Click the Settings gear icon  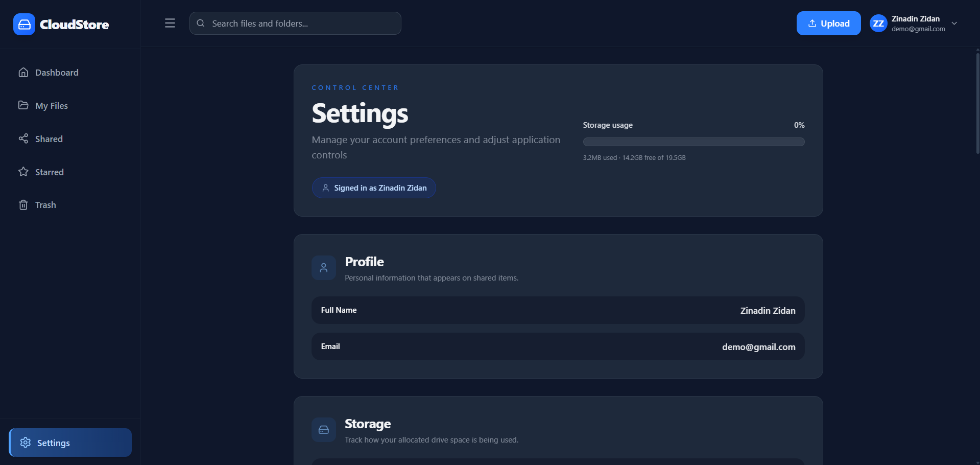(26, 443)
